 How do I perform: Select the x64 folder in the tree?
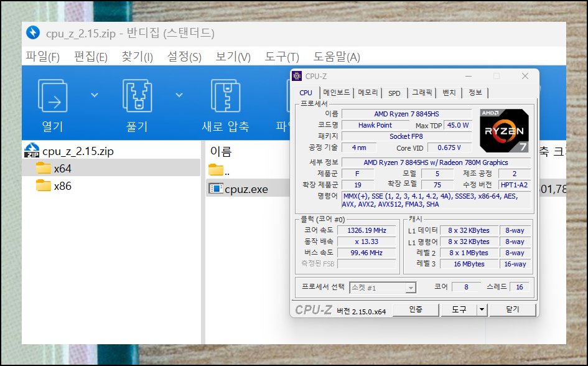click(111, 167)
